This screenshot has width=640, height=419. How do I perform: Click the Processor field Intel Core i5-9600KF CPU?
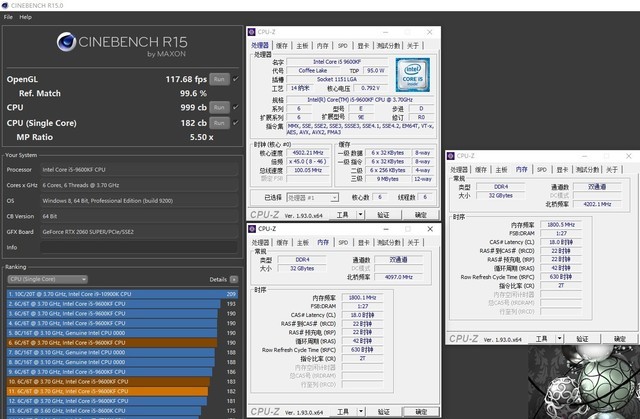point(139,170)
